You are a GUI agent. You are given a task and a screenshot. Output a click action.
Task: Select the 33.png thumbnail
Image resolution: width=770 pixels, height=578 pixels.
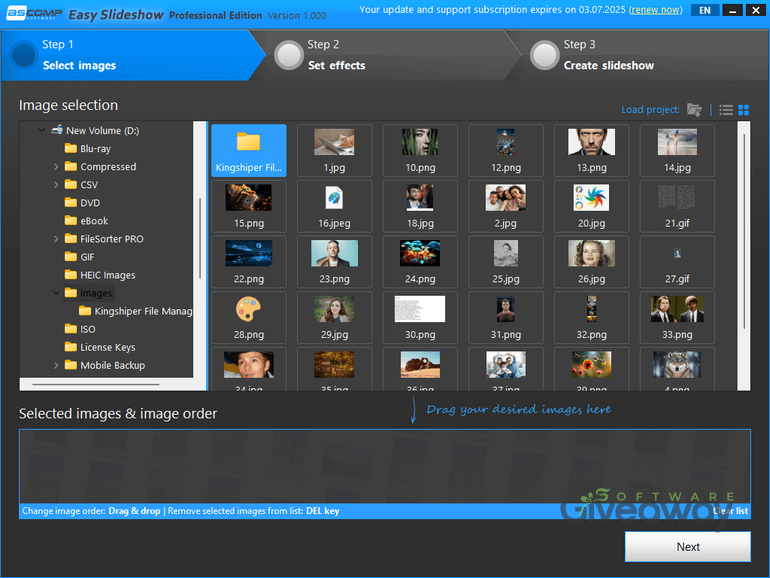coord(677,317)
